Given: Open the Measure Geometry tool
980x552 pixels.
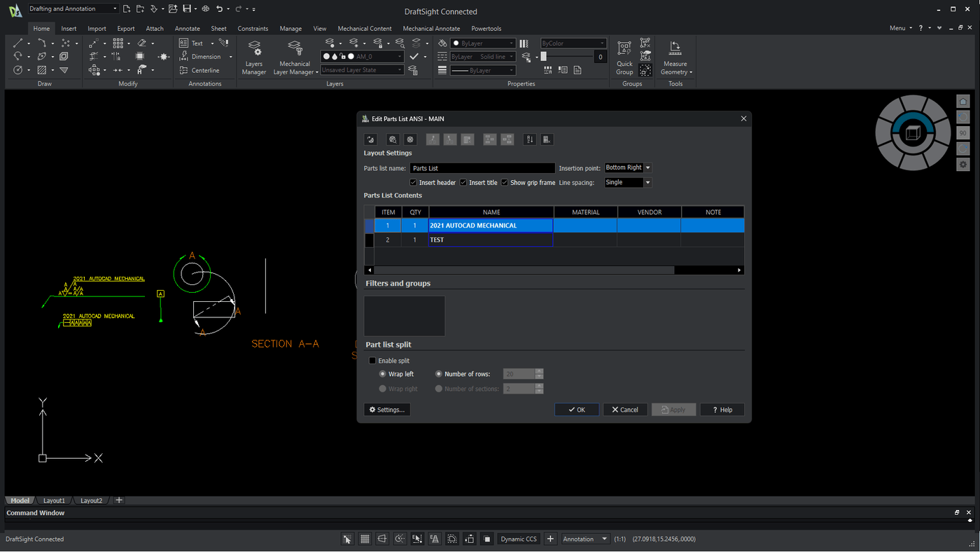Looking at the screenshot, I should (x=674, y=56).
